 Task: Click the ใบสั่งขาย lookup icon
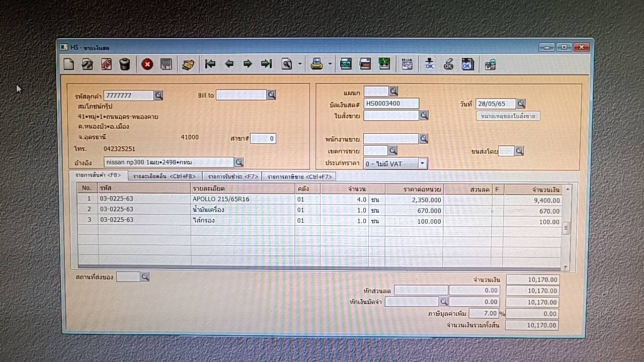click(424, 115)
